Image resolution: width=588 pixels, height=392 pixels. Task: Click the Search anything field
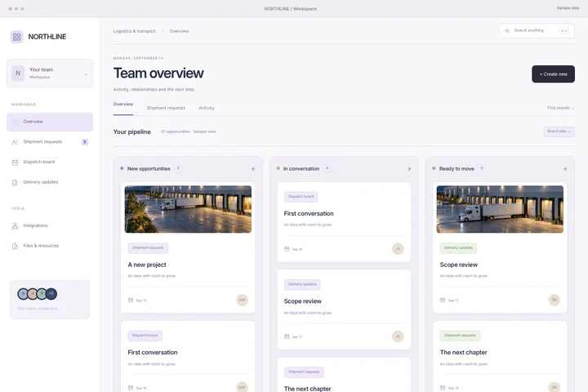[x=537, y=31]
